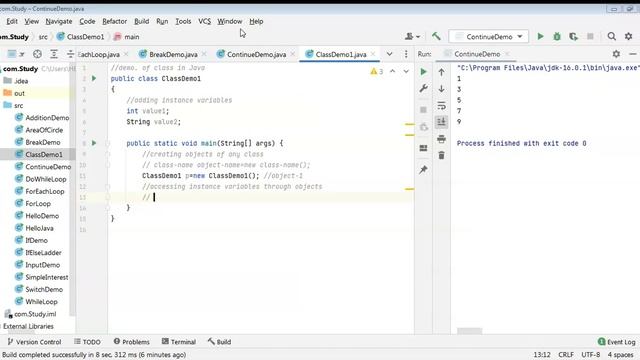Run with coverage using the shield icon
Viewport: 640px width, 360px height.
point(573,37)
